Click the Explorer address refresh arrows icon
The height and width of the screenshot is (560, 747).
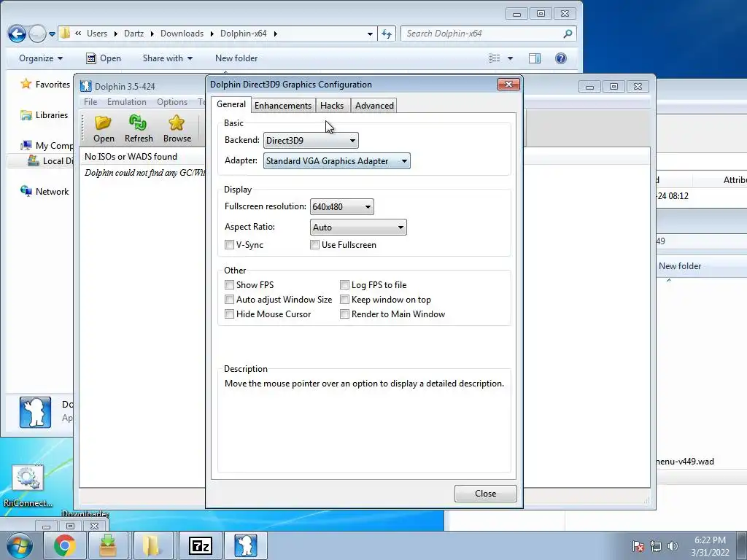click(387, 34)
